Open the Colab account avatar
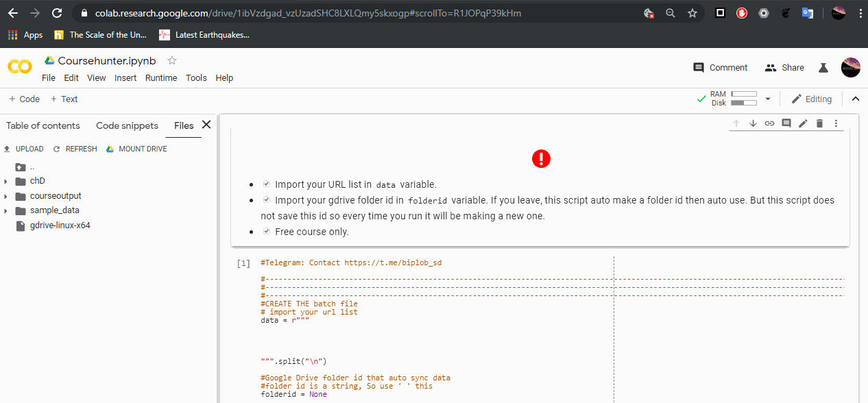This screenshot has width=868, height=403. 850,67
